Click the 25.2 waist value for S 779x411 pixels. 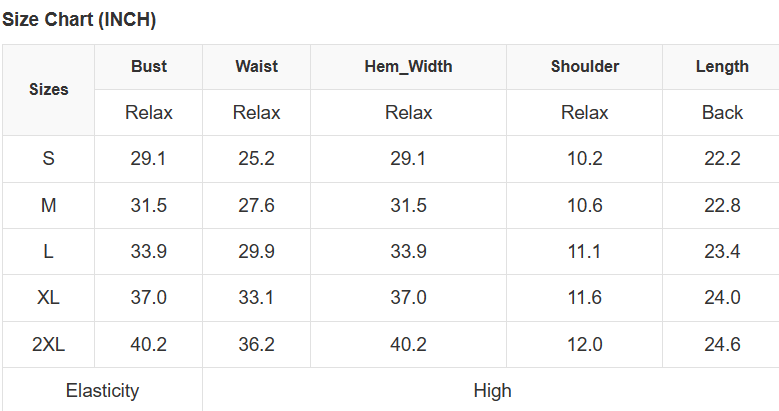coord(257,159)
